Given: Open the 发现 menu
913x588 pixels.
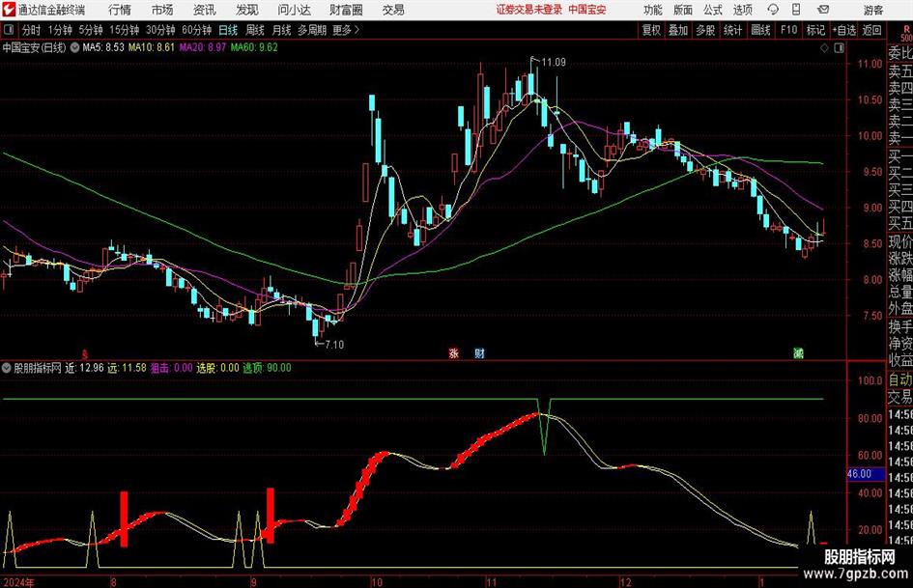Looking at the screenshot, I should click(x=247, y=10).
